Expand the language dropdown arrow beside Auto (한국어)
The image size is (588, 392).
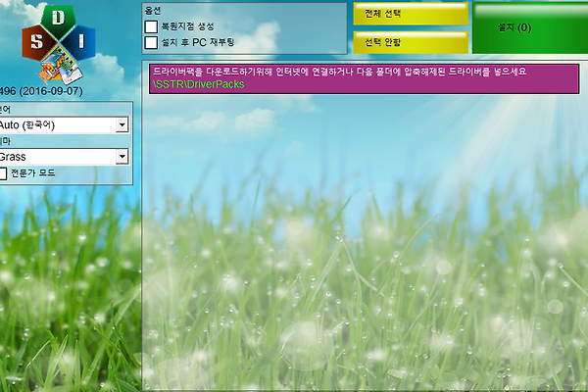[122, 125]
